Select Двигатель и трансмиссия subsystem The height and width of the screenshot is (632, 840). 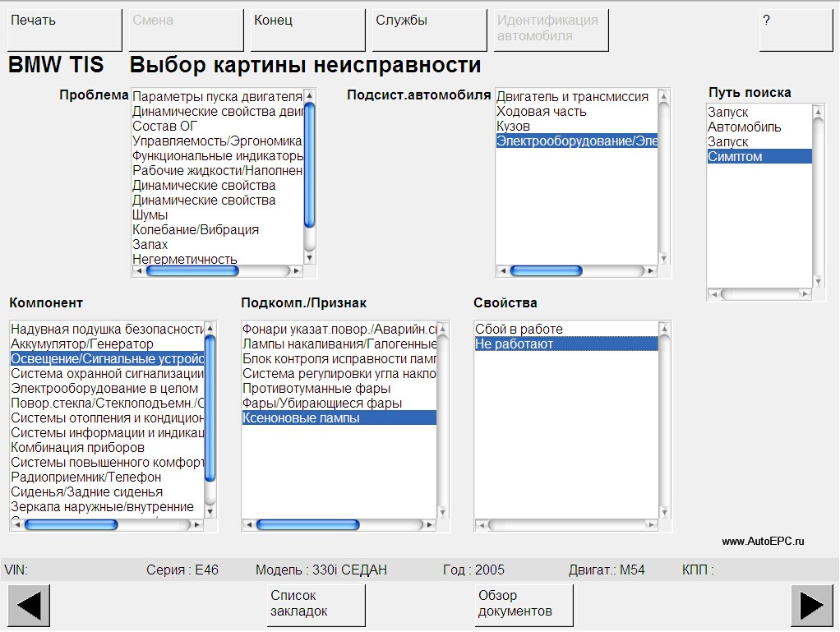[x=576, y=97]
